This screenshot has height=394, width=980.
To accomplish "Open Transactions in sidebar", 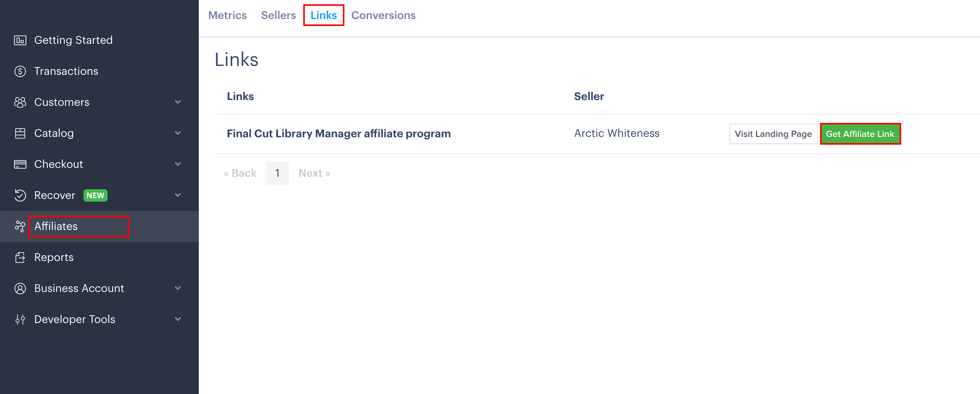I will point(66,71).
